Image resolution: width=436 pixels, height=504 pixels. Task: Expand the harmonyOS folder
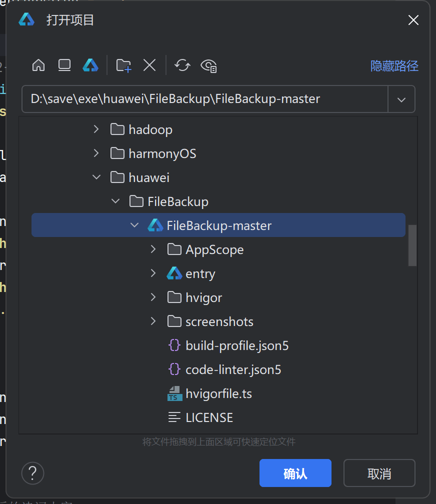pos(96,153)
